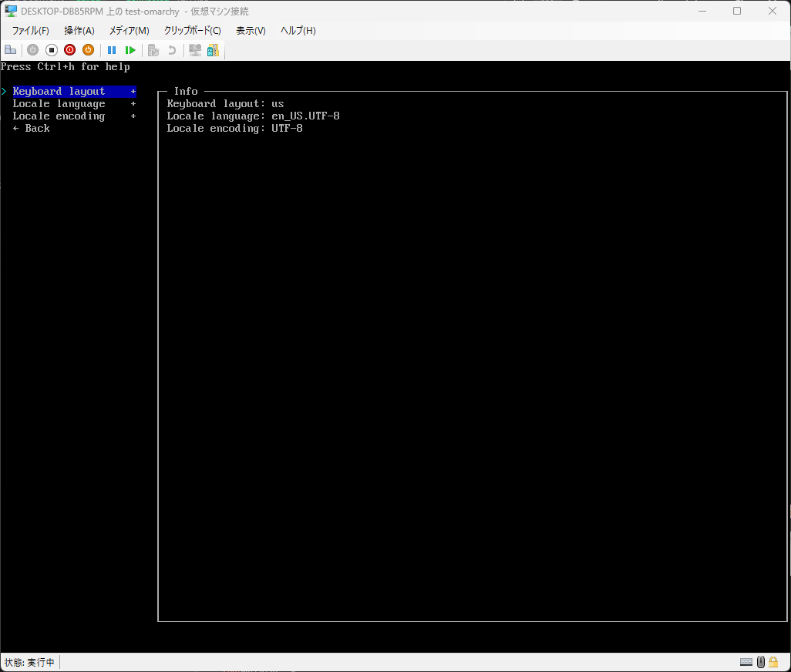Close the virtual machine connection window
Viewport: 791px width, 672px height.
pyautogui.click(x=772, y=11)
